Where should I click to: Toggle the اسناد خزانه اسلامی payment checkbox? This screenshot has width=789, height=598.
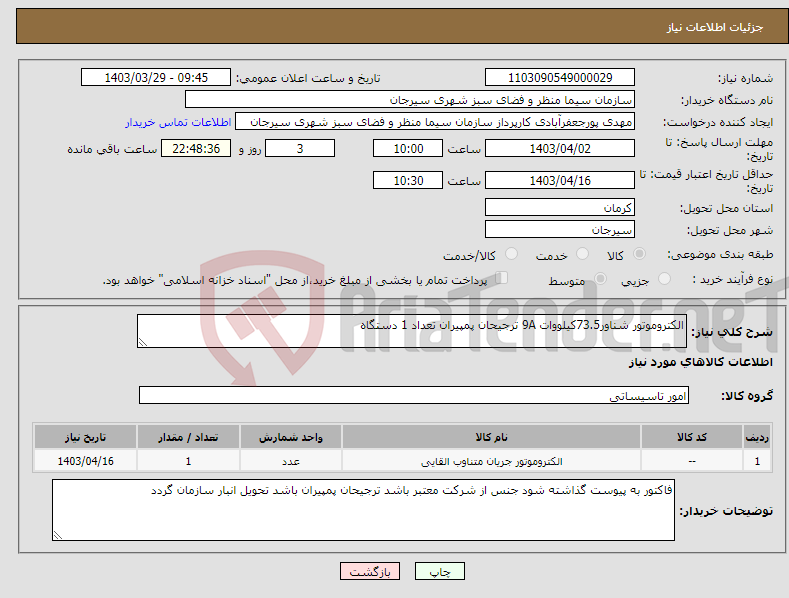tap(501, 278)
